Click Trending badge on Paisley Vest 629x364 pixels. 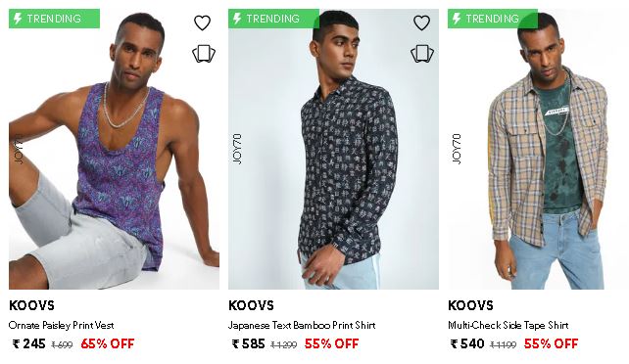coord(54,19)
